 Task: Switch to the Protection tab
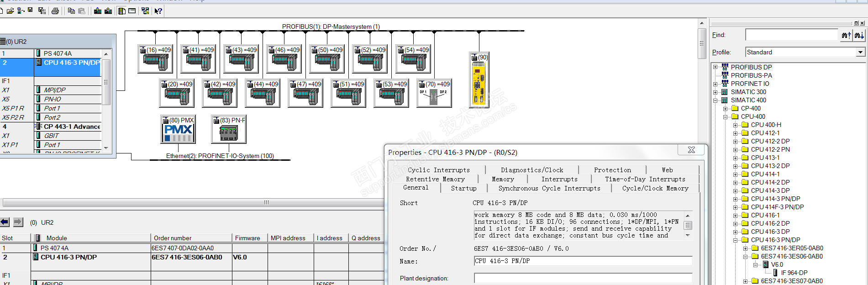[x=612, y=170]
